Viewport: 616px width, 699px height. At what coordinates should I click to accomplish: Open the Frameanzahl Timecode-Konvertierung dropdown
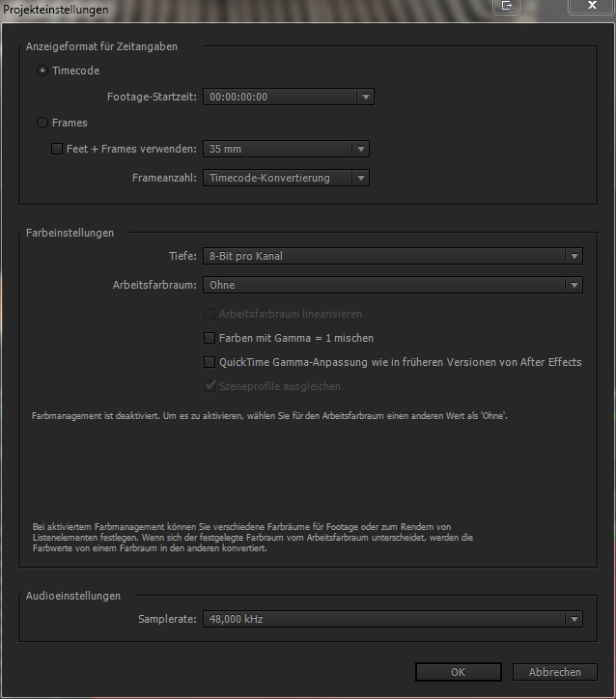click(x=286, y=178)
